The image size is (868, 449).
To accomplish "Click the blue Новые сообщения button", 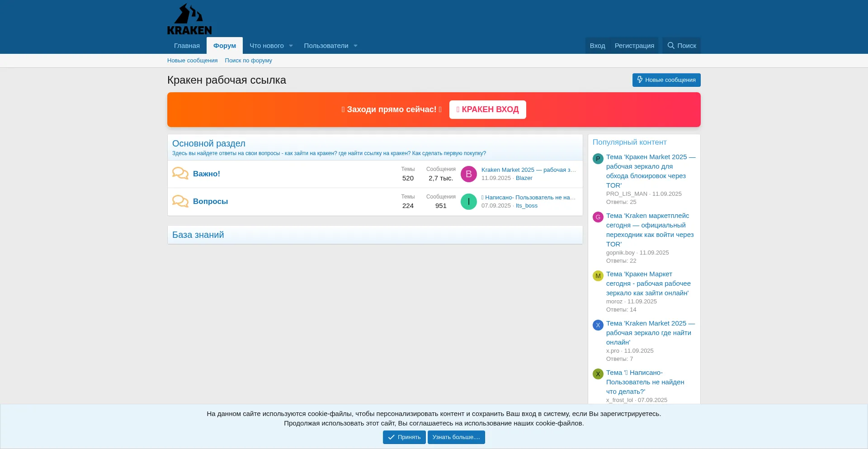I will click(x=666, y=80).
